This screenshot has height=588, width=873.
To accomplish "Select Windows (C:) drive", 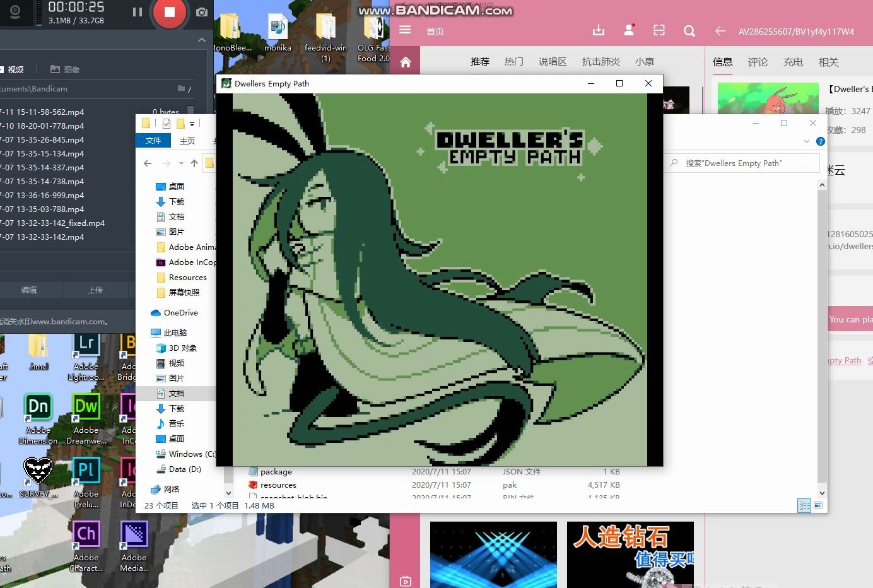I will (185, 454).
